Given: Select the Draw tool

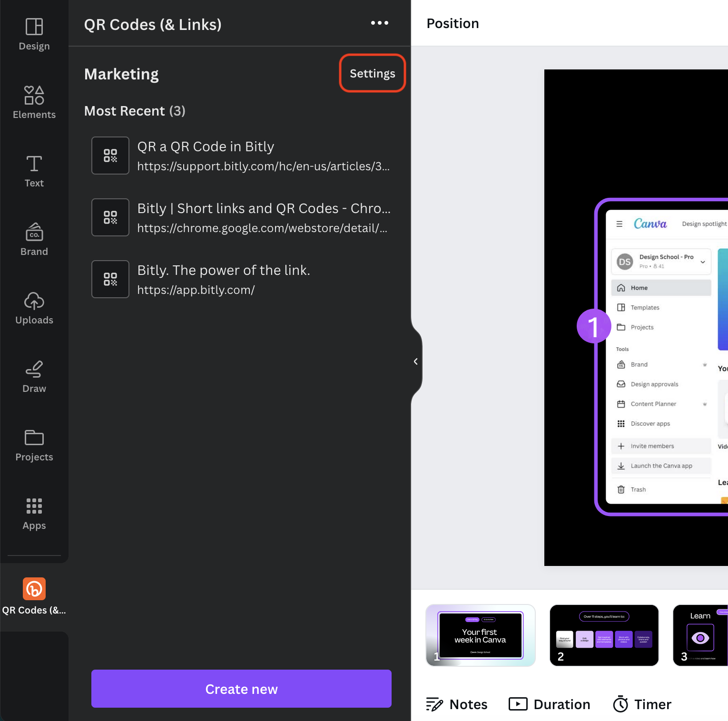Looking at the screenshot, I should pyautogui.click(x=34, y=377).
